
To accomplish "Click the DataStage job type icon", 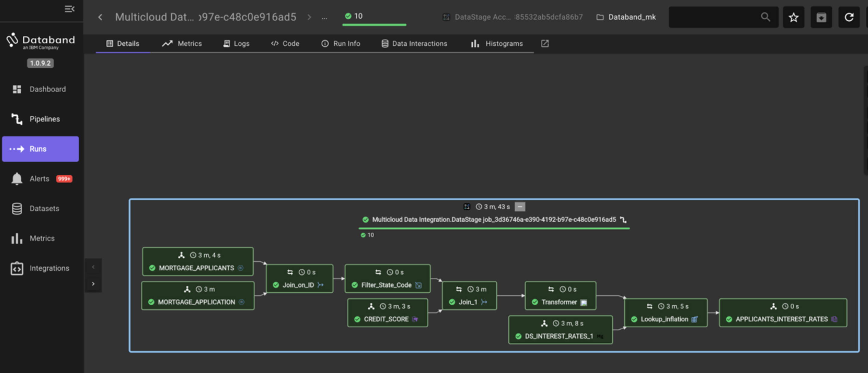I will 467,207.
